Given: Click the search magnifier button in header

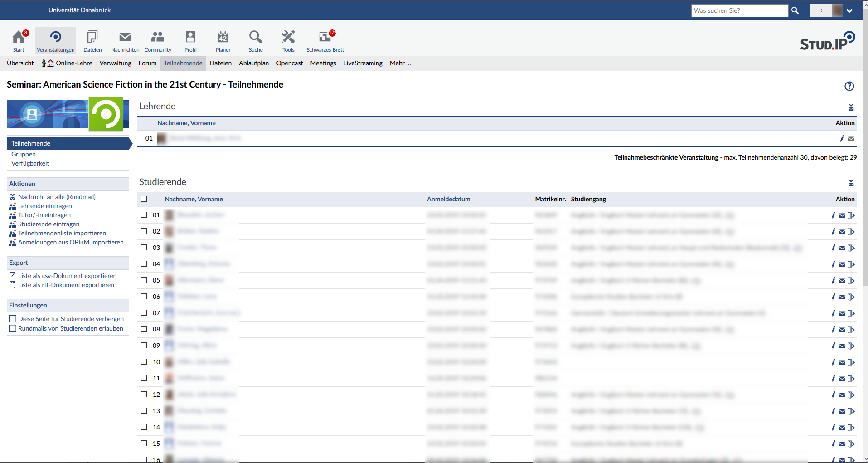Looking at the screenshot, I should pyautogui.click(x=795, y=10).
